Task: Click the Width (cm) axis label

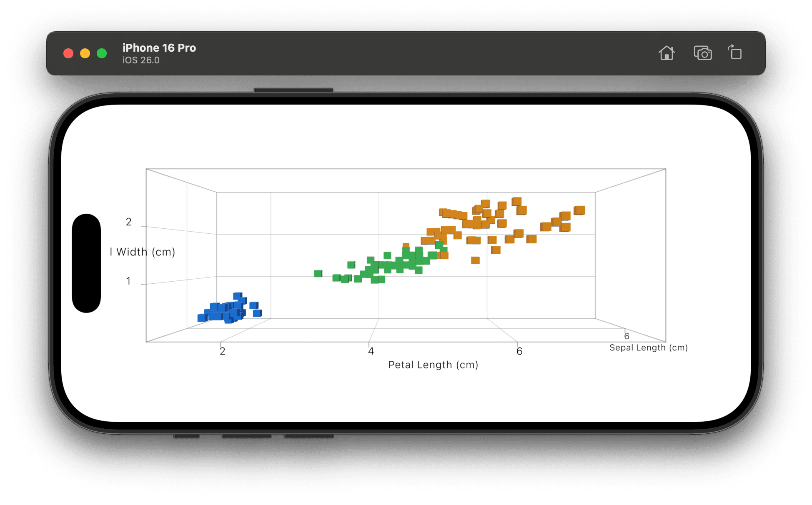Action: click(x=143, y=252)
